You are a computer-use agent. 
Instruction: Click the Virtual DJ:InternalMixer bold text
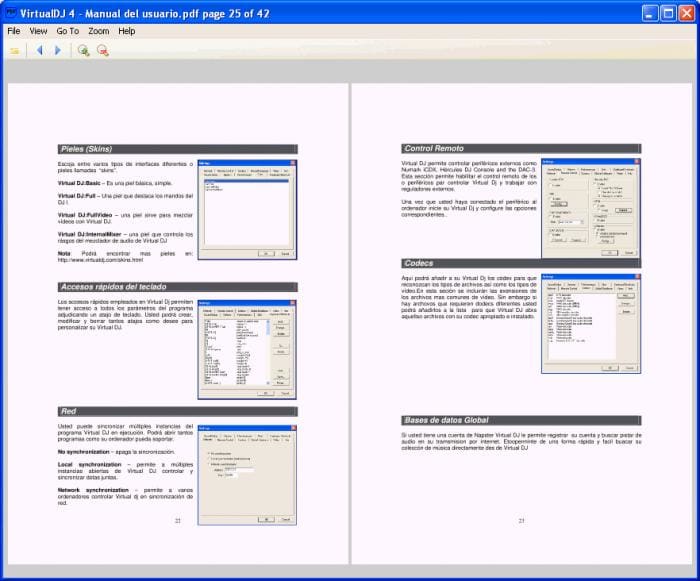click(89, 234)
